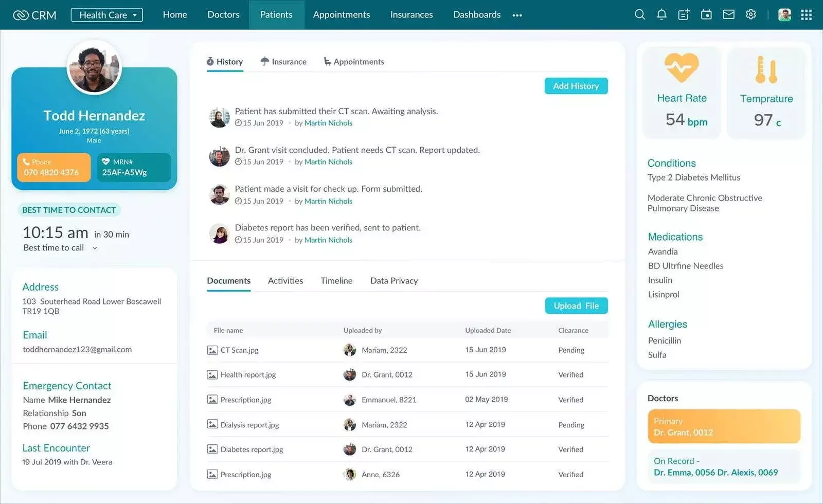Open the Appointments menu in top navigation
The width and height of the screenshot is (823, 504).
342,15
